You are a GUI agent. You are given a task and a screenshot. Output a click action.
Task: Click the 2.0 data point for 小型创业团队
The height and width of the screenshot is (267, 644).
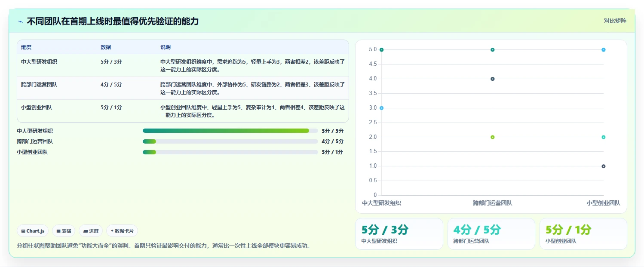point(604,137)
